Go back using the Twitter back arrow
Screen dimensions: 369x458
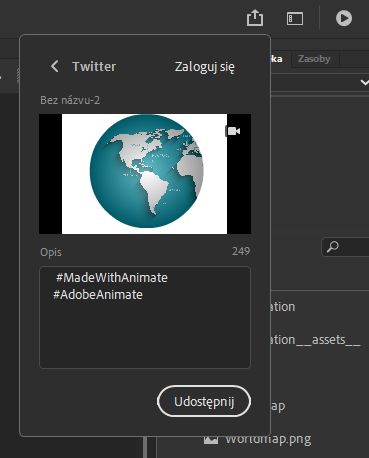tap(55, 66)
